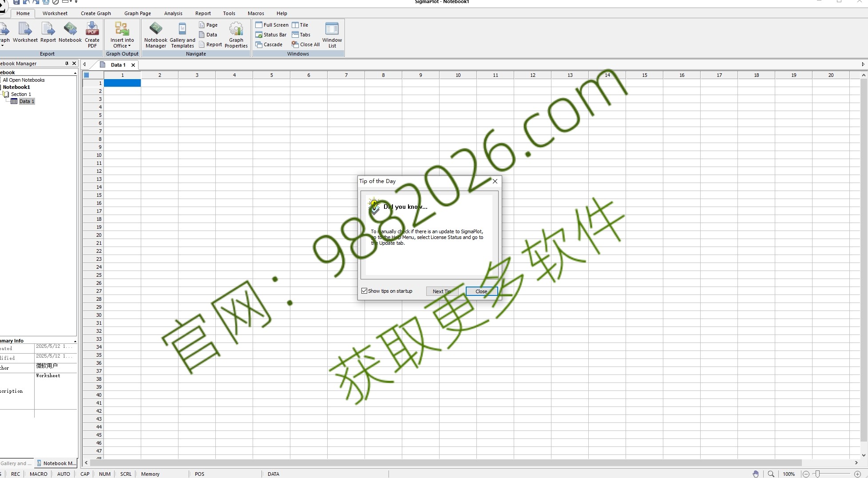Navigate to Data view
Screen dimensions: 868x478
coord(208,35)
